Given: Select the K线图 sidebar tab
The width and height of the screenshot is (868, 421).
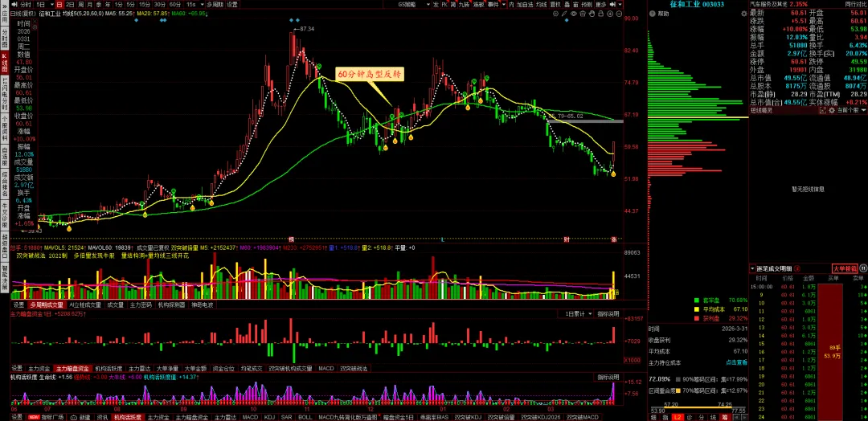Looking at the screenshot, I should [x=4, y=63].
